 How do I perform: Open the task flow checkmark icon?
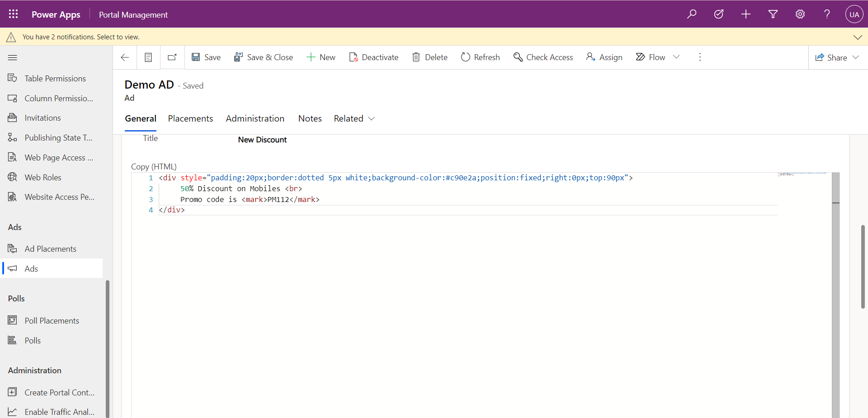[719, 14]
